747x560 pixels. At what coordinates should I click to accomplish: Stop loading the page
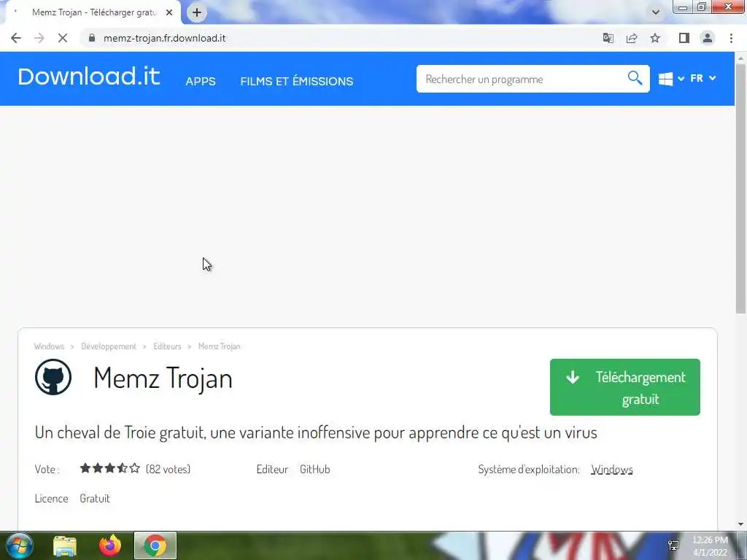point(63,38)
